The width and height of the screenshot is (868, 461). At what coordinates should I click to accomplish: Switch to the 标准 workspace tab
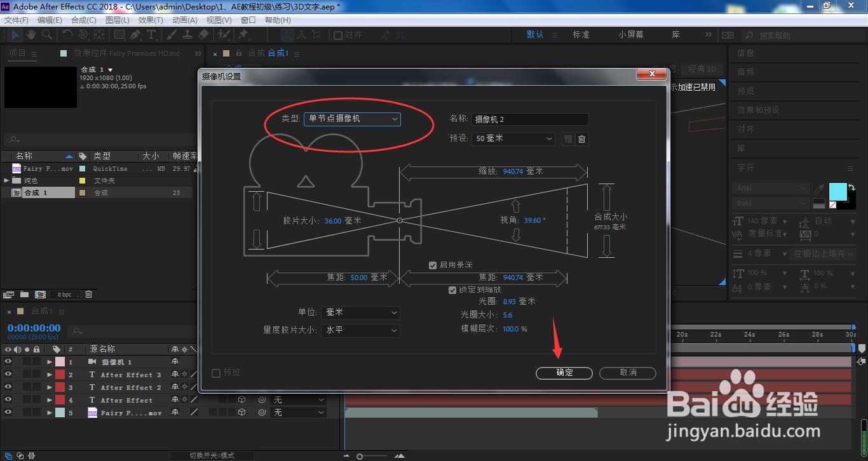[x=581, y=34]
